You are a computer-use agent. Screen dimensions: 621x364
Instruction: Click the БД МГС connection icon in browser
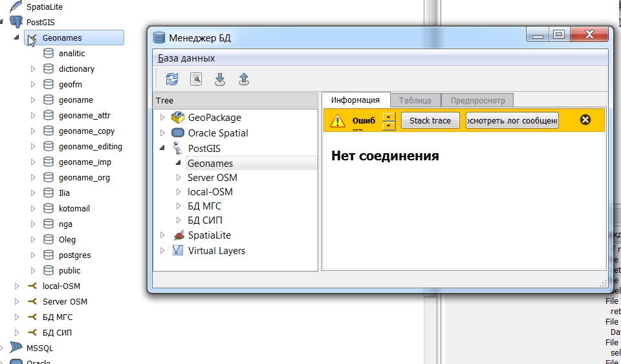[x=32, y=317]
